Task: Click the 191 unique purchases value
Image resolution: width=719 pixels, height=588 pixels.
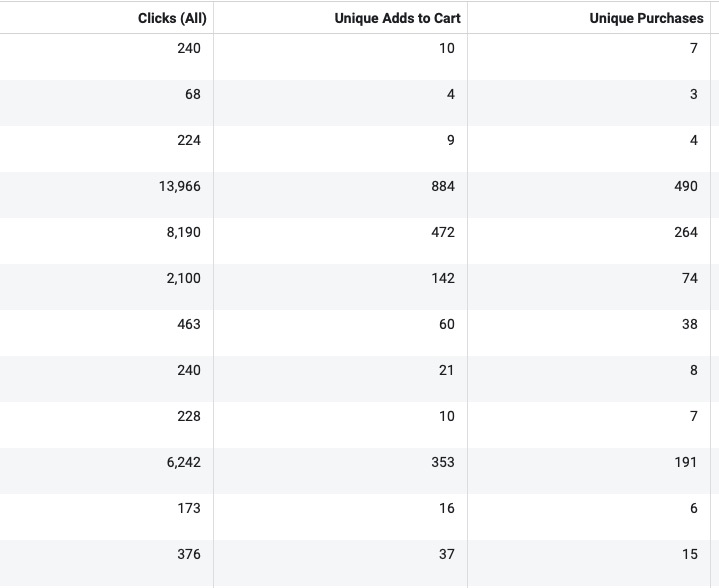Action: 686,462
